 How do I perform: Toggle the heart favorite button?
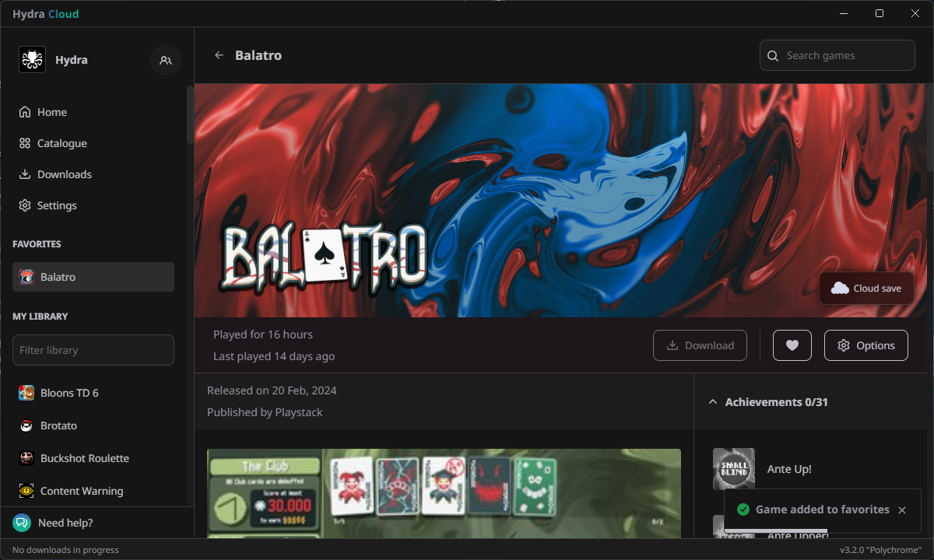coord(792,345)
